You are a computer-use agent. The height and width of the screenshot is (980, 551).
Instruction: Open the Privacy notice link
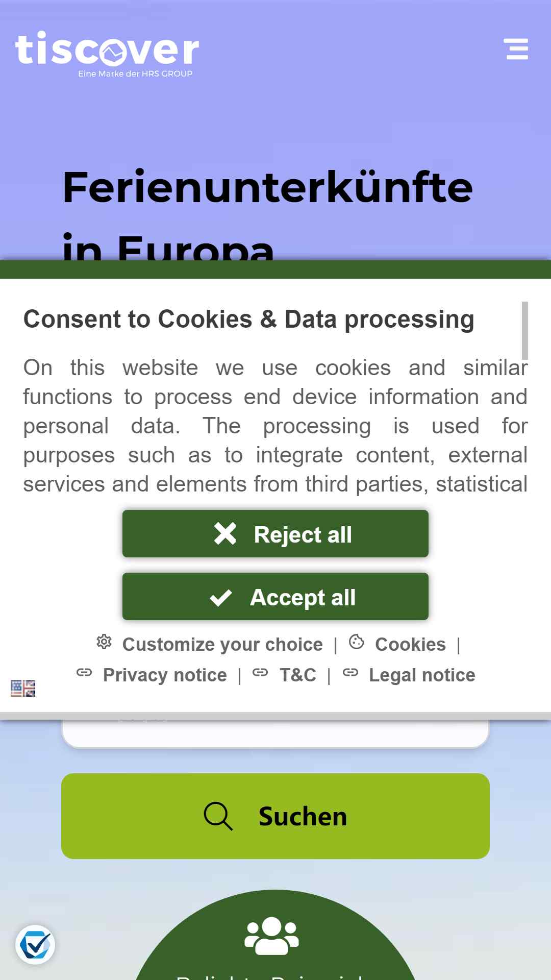point(165,675)
